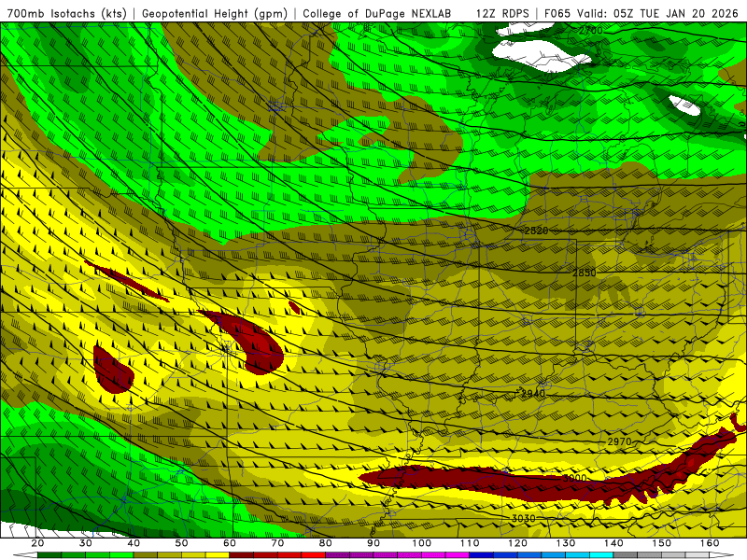The width and height of the screenshot is (747, 560).
Task: Click the 160 value on the color scale
Action: (710, 543)
